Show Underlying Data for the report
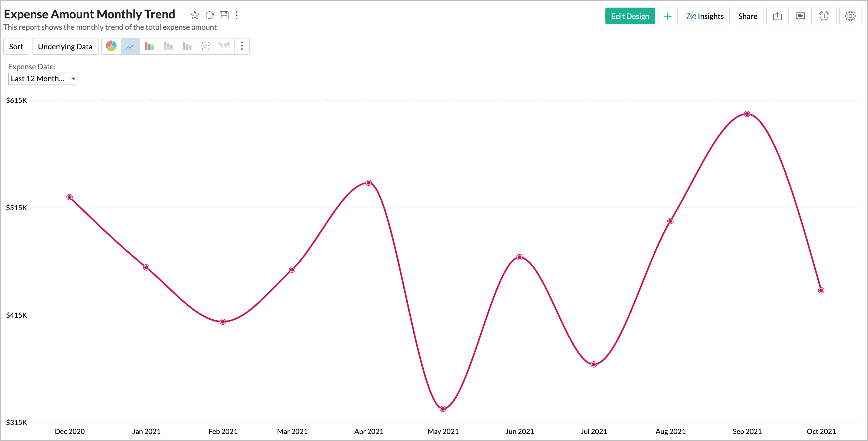This screenshot has height=441, width=868. 65,46
